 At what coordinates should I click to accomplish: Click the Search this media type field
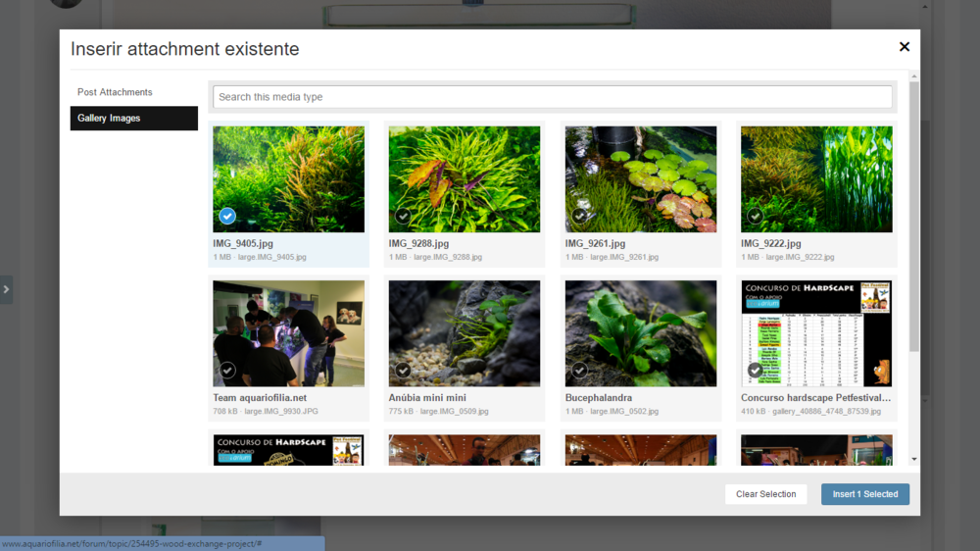(552, 97)
